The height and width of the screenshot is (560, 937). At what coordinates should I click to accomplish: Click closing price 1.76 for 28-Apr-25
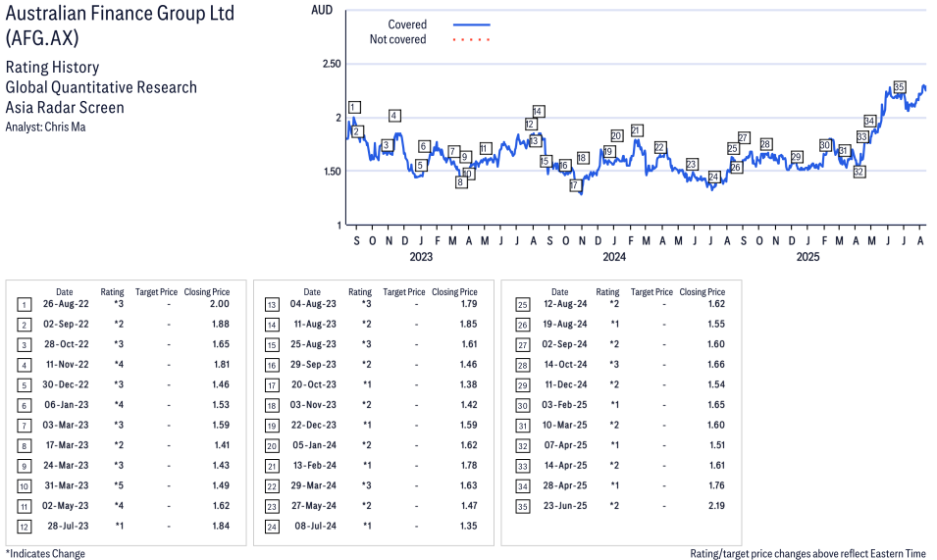click(x=716, y=485)
